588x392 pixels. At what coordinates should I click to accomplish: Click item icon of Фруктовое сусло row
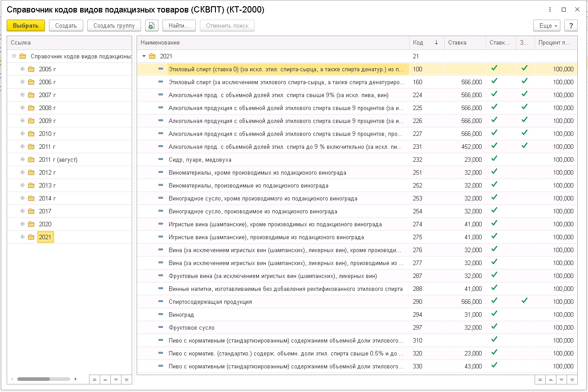pos(161,327)
